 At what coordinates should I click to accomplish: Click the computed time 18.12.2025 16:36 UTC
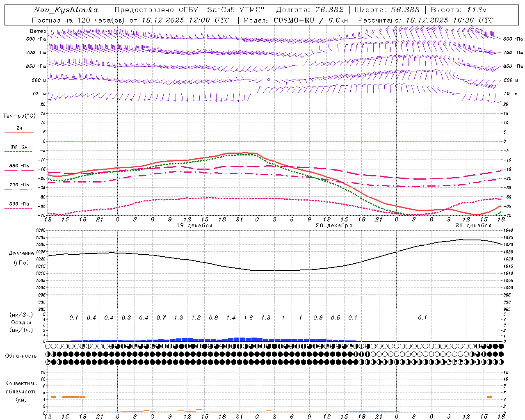450,20
